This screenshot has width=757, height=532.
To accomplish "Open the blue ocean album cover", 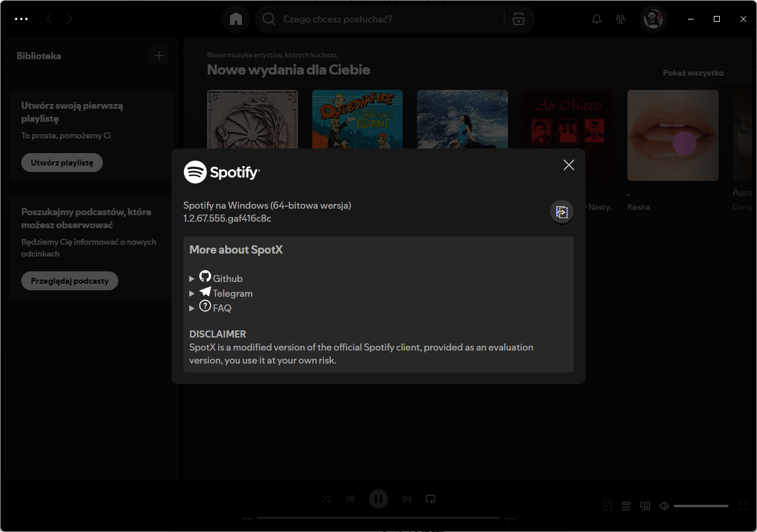I will click(x=462, y=119).
